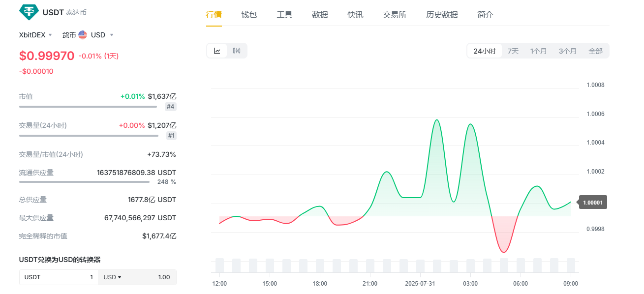Viewport: 644px width, 294px height.
Task: Select the 3个月 time range
Action: coord(567,51)
